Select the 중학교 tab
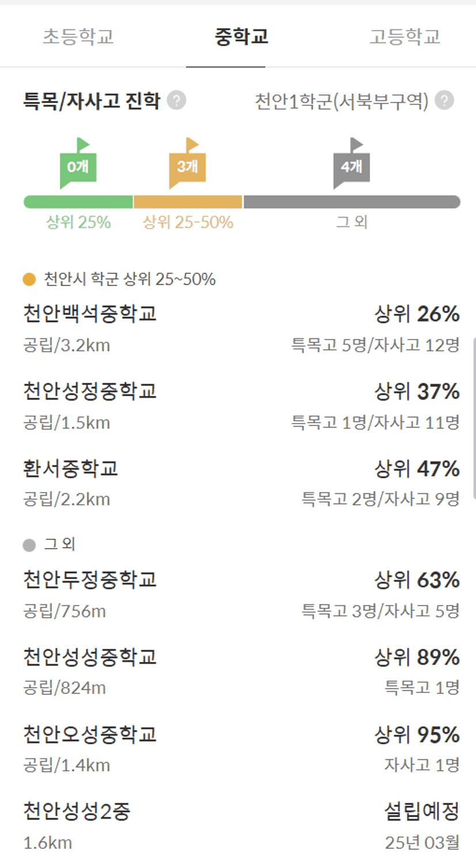The width and height of the screenshot is (476, 868). click(x=241, y=36)
